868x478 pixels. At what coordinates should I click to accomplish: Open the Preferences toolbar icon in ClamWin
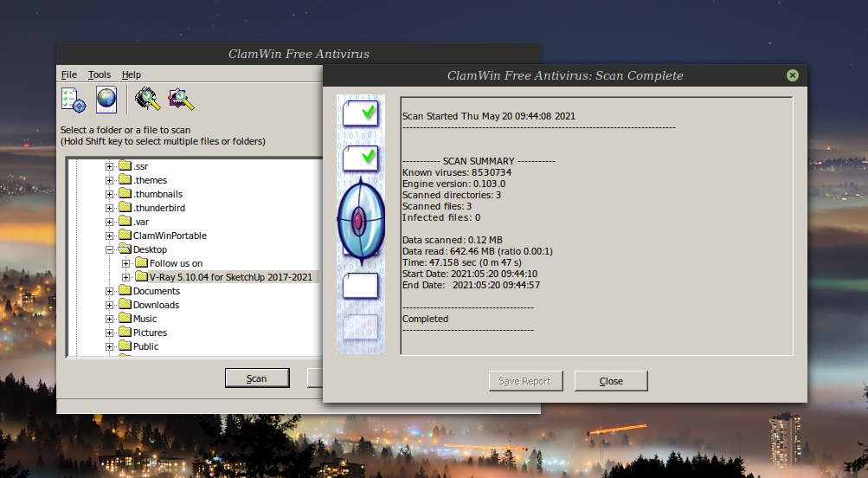(x=74, y=100)
